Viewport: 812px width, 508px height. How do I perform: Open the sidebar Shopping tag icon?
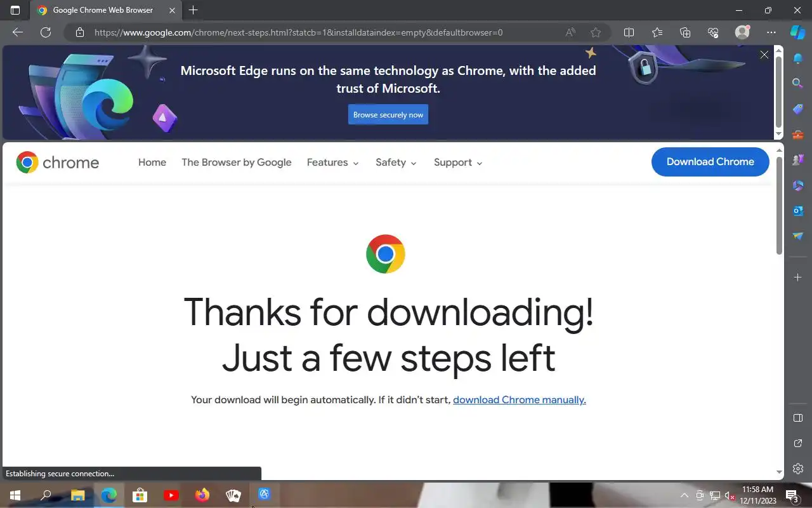798,109
